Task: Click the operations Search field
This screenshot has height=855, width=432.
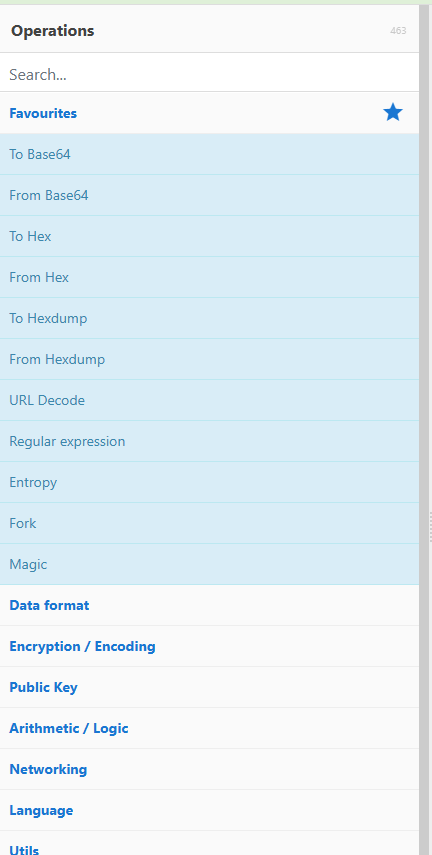Action: 209,74
